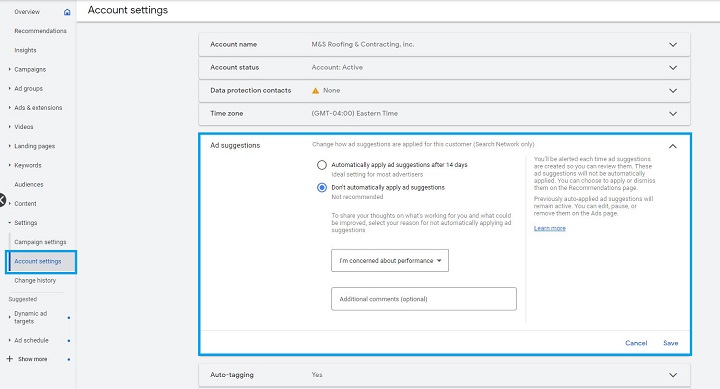This screenshot has height=389, width=720.
Task: Click the plus icon next to Show more
Action: [10, 359]
